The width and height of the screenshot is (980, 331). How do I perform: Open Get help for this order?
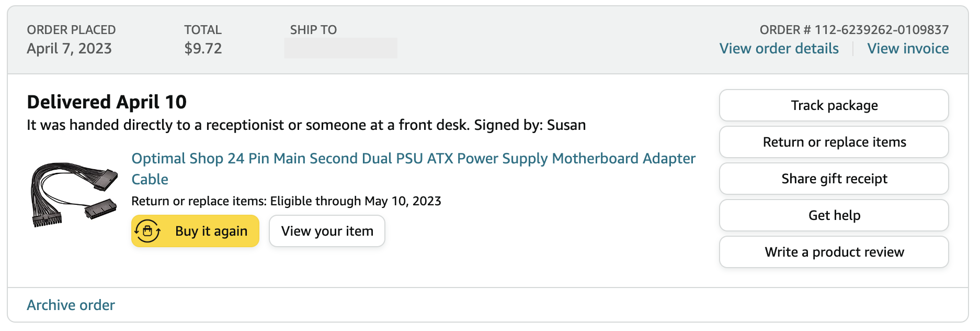(834, 215)
